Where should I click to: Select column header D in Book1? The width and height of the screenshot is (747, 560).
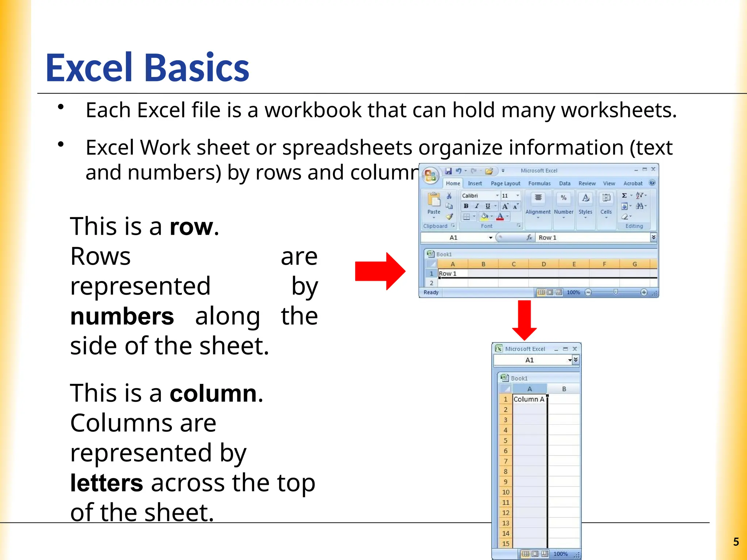tap(543, 264)
